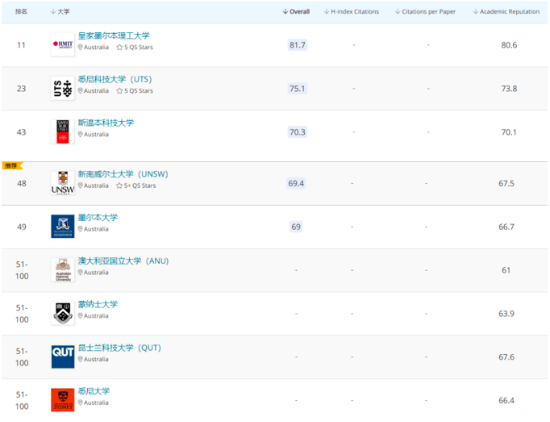The image size is (550, 422).
Task: Open 蒙纳士大学 link
Action: click(x=98, y=304)
